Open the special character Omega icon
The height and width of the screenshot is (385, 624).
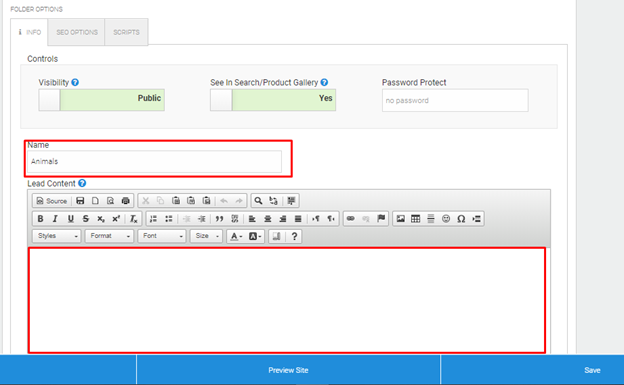pos(461,219)
